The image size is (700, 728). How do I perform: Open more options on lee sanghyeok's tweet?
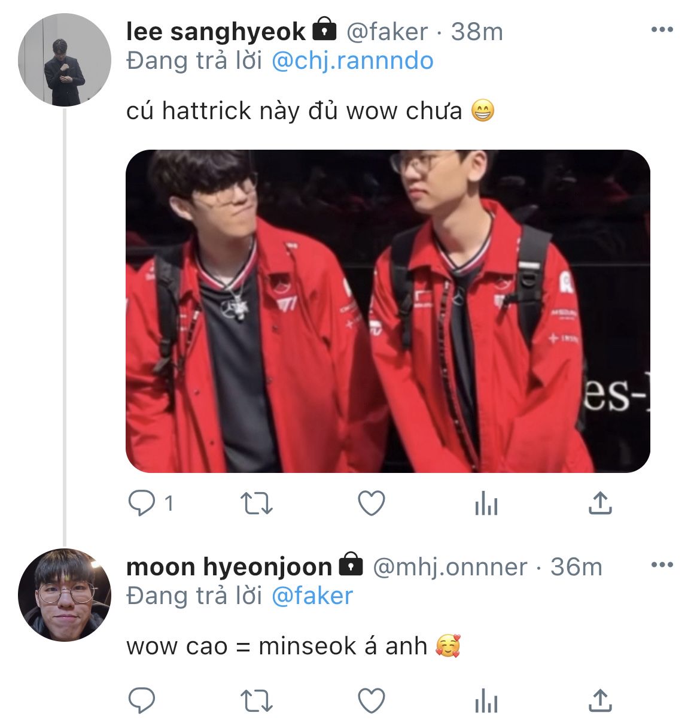(662, 30)
